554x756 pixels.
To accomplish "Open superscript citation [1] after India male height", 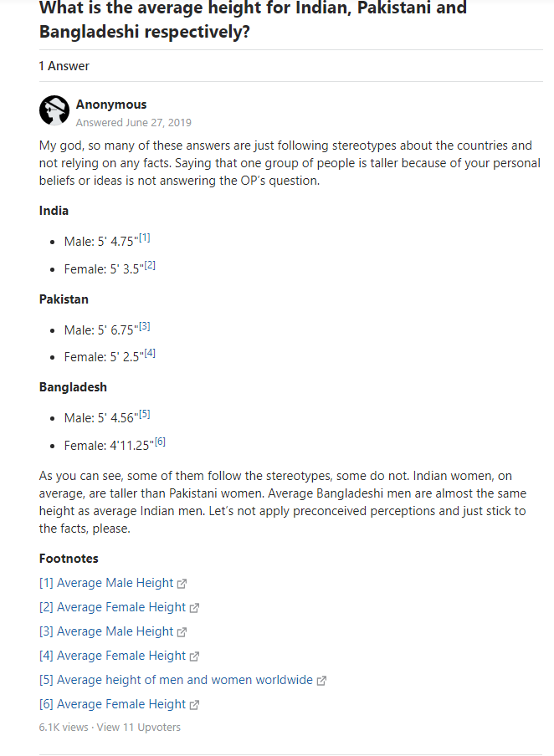I will tap(144, 238).
